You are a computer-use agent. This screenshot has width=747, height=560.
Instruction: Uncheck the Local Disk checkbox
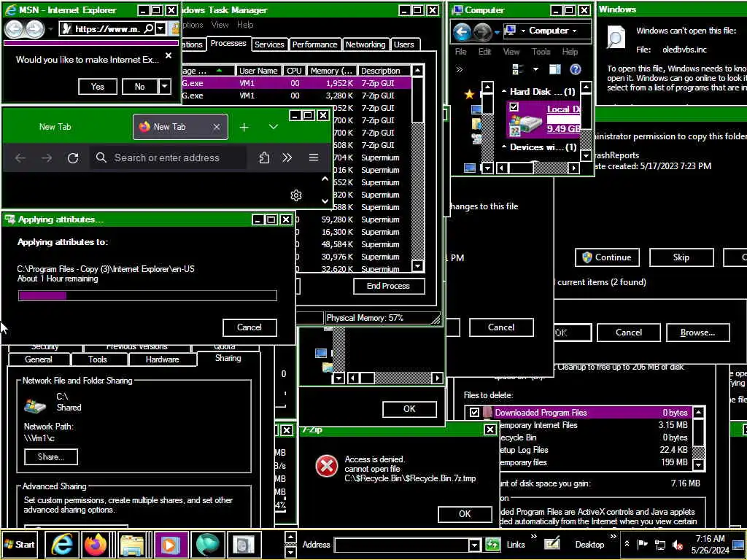[x=514, y=107]
